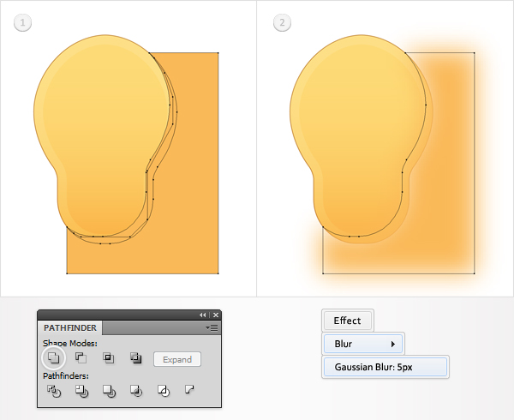514x420 pixels.
Task: Click the 'Shape Modes:' label
Action: click(x=70, y=343)
